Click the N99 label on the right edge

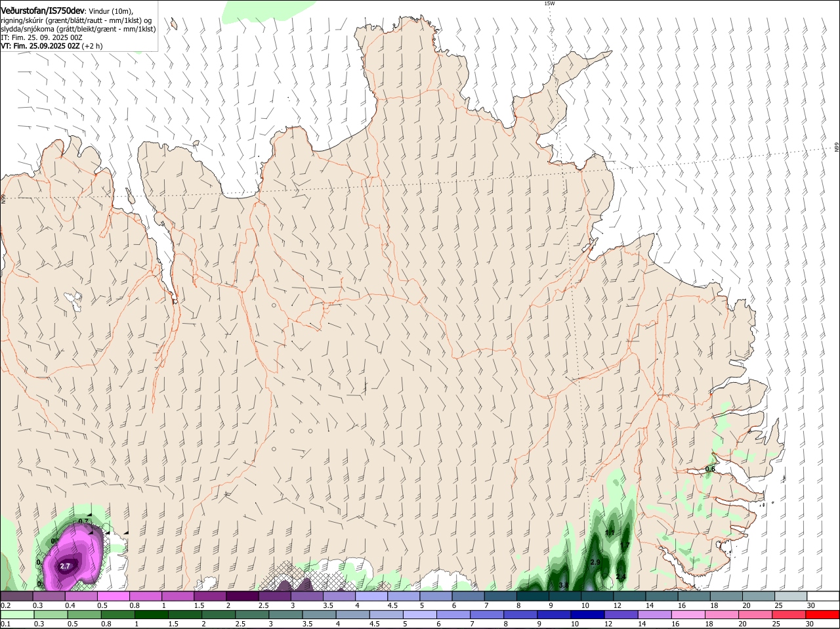tap(837, 148)
